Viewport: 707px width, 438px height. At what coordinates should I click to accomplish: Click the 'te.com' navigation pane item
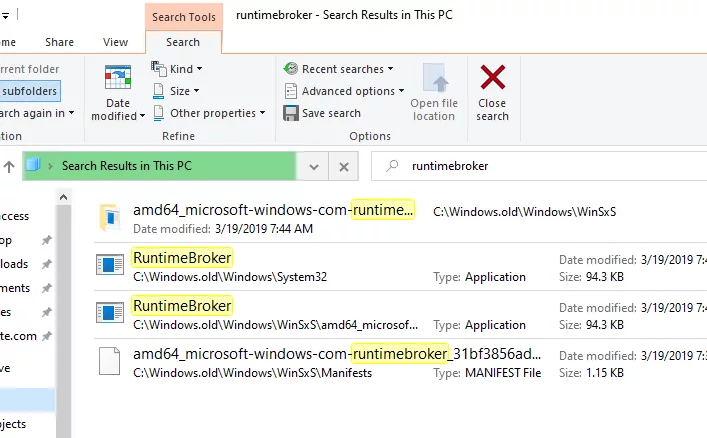coord(18,336)
